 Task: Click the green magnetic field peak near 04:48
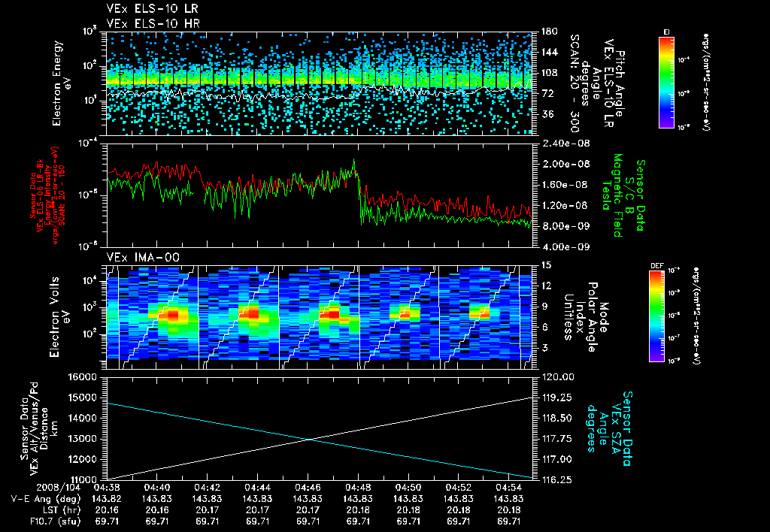pyautogui.click(x=353, y=161)
